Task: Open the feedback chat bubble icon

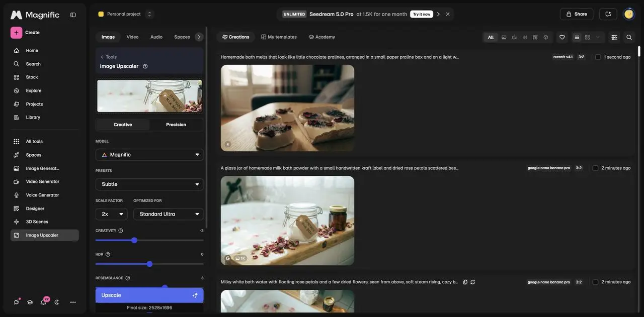Action: pos(608,14)
